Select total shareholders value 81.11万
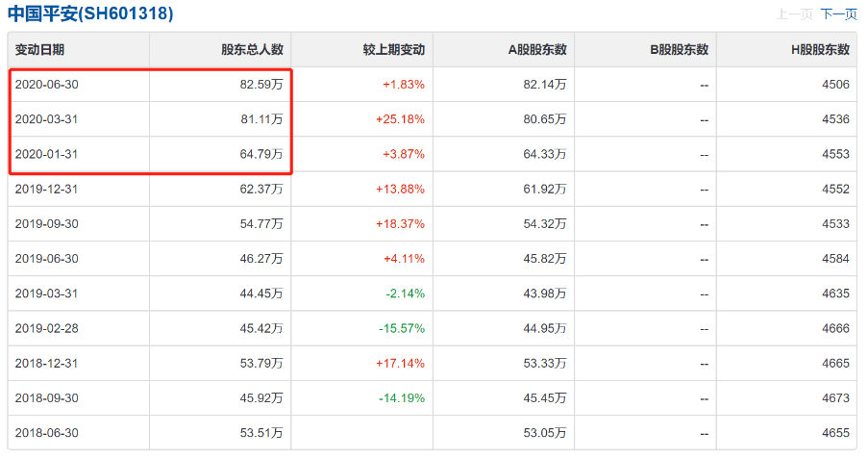Image resolution: width=868 pixels, height=459 pixels. (x=261, y=119)
